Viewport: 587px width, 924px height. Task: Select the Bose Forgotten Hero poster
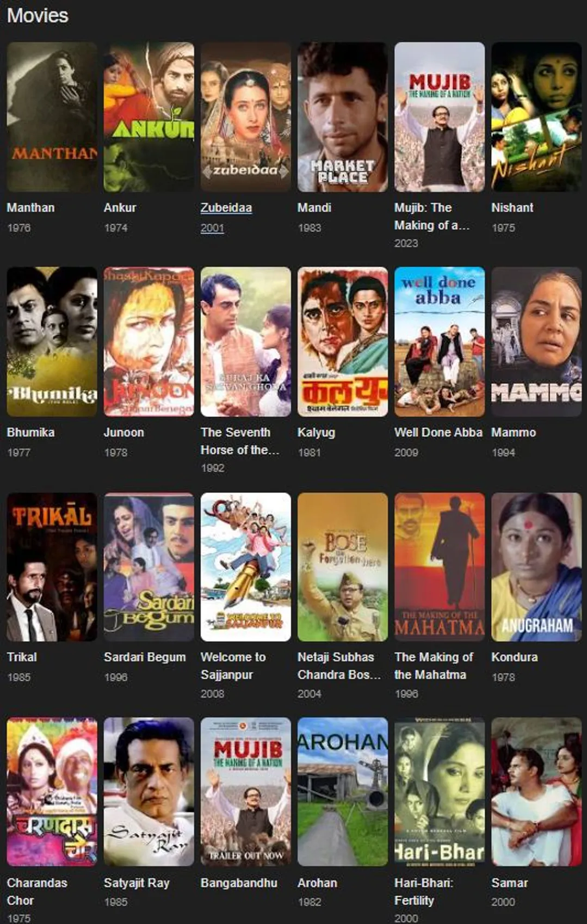point(342,567)
